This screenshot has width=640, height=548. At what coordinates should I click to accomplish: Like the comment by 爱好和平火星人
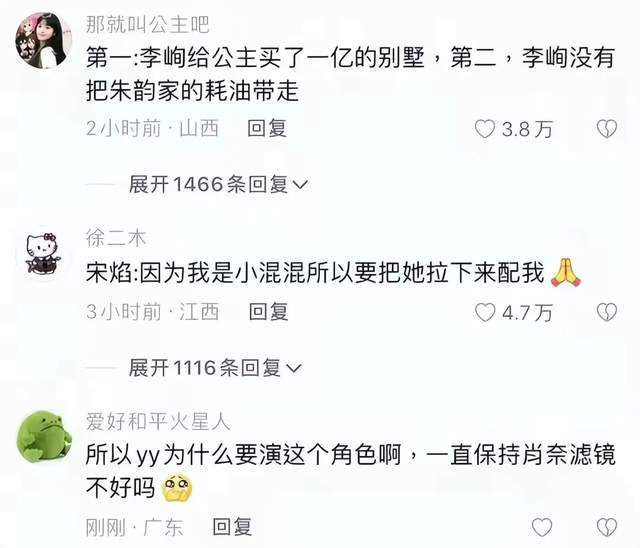coord(542,527)
